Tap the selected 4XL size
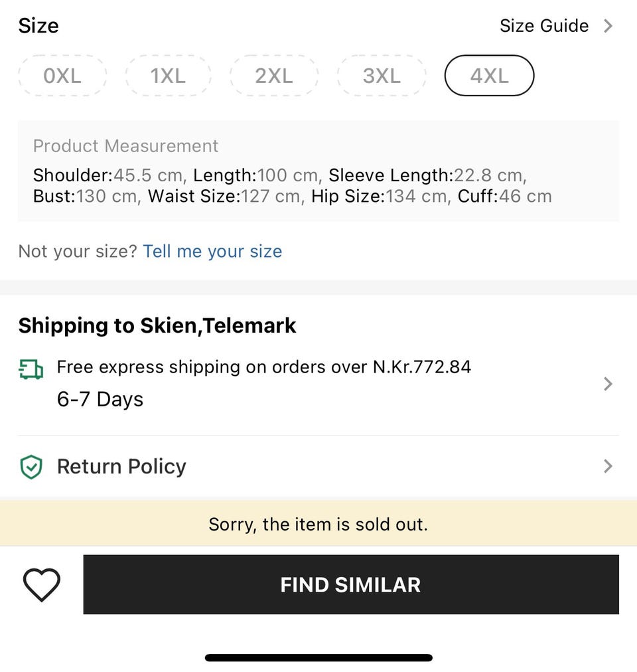Viewport: 637px width, 672px height. point(489,76)
